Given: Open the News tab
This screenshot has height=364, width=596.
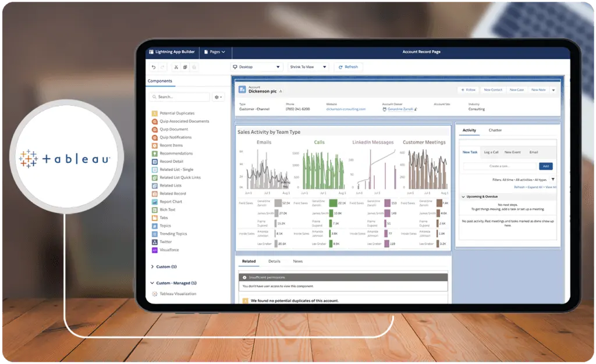Looking at the screenshot, I should coord(297,262).
